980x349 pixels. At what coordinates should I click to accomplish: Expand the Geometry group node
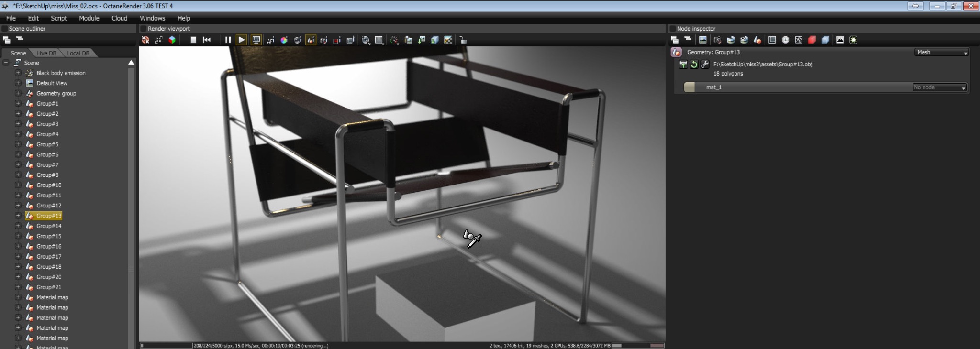click(x=18, y=93)
